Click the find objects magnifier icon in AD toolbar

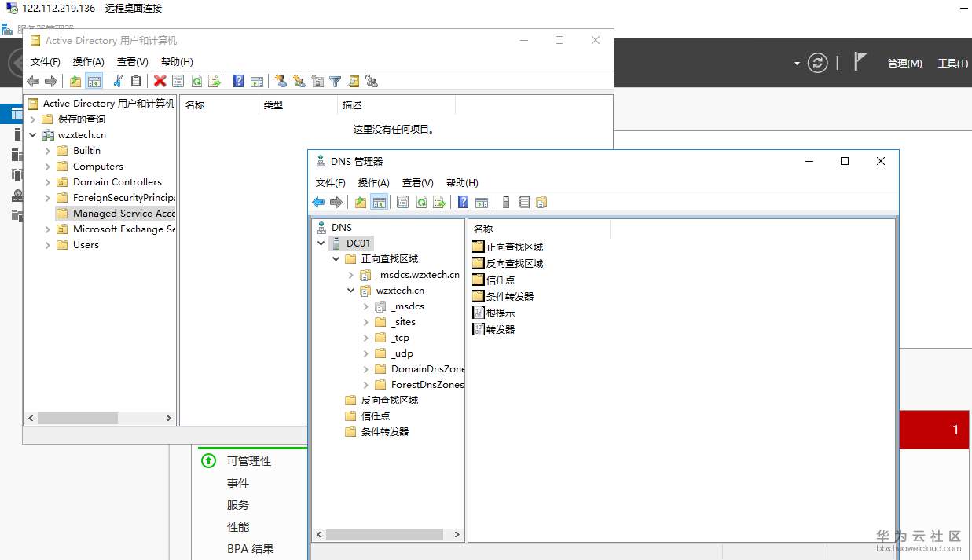click(353, 81)
